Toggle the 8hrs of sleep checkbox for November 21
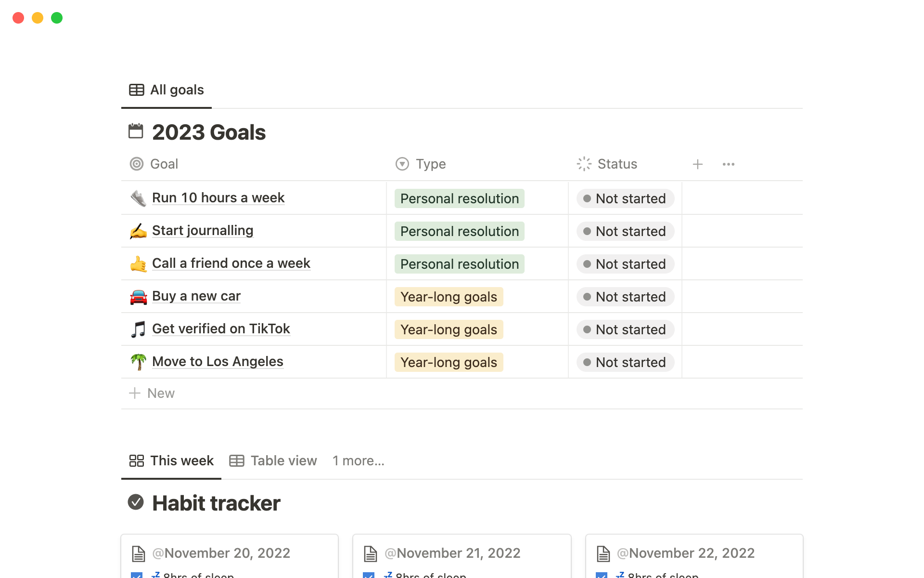 (369, 575)
